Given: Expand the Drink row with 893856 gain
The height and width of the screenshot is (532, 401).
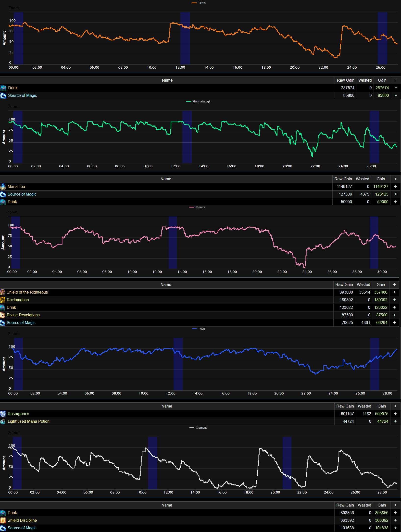Looking at the screenshot, I should coord(395,513).
